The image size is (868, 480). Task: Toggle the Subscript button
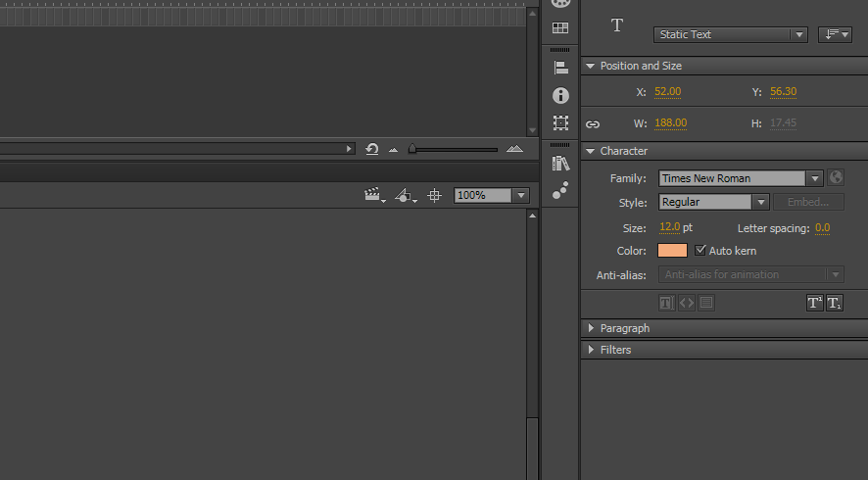[835, 303]
